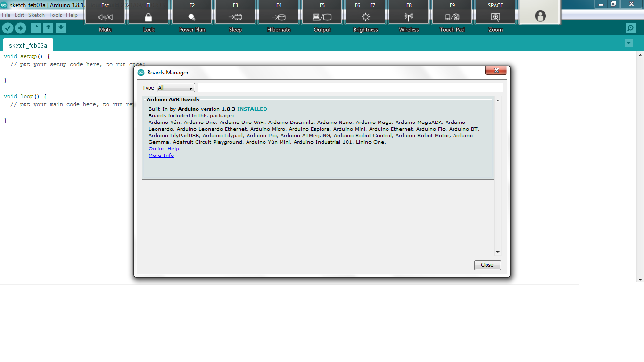This screenshot has width=644, height=362.
Task: Click the Verify checkmark icon
Action: (x=8, y=28)
